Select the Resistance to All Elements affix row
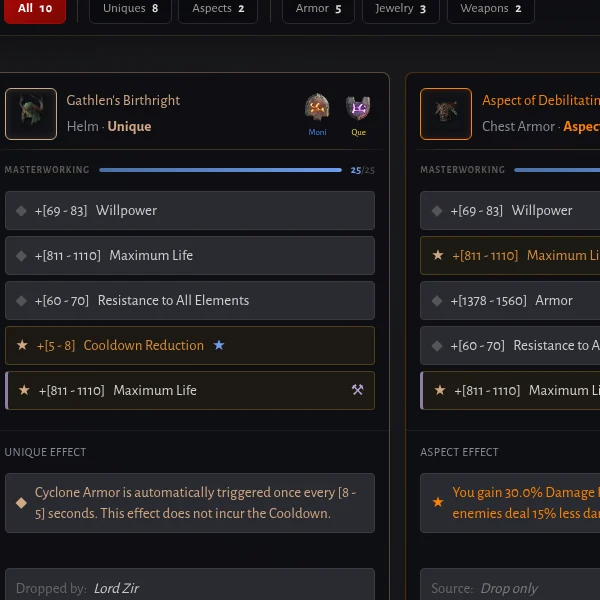 pyautogui.click(x=190, y=300)
